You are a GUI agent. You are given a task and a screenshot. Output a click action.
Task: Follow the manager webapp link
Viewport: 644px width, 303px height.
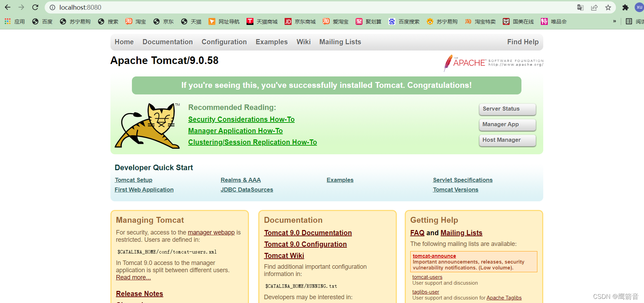211,232
